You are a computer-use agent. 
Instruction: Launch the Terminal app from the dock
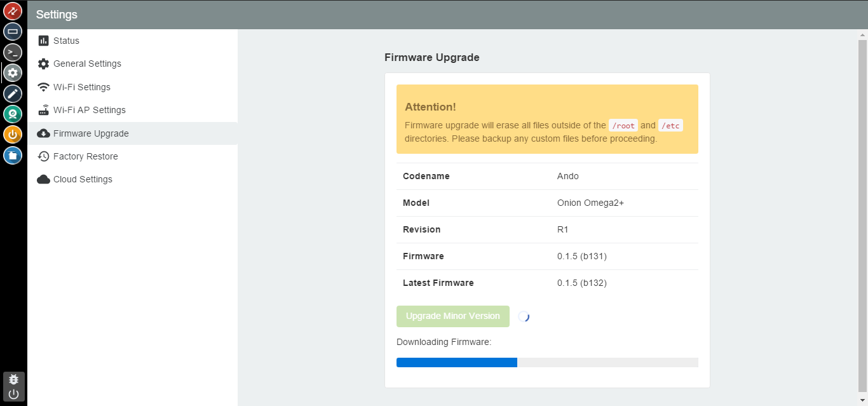pyautogui.click(x=13, y=52)
